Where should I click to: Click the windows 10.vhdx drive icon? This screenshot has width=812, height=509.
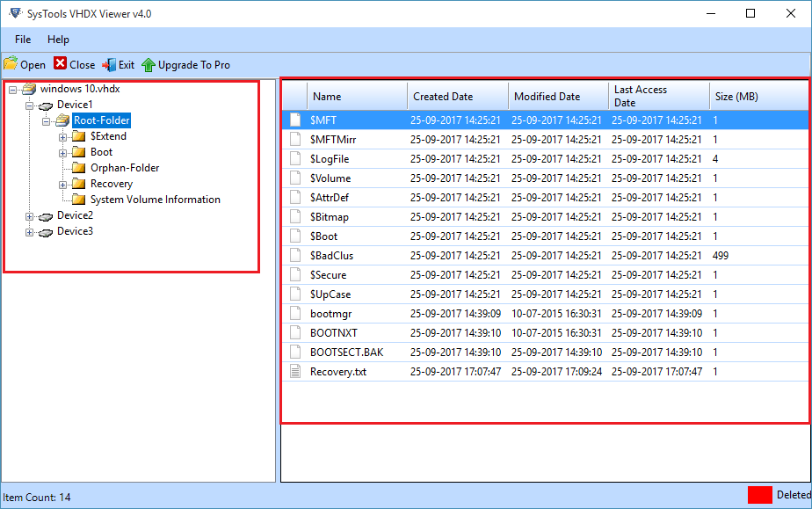tap(29, 89)
